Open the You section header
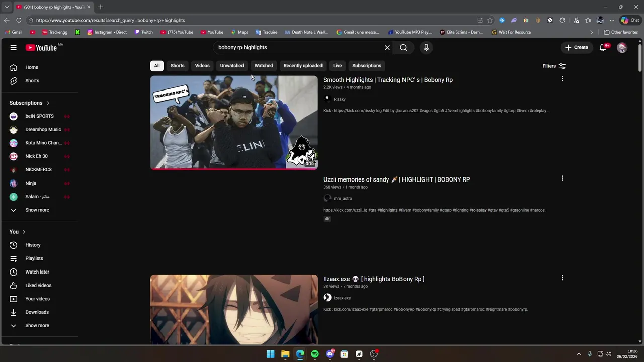 tap(17, 232)
